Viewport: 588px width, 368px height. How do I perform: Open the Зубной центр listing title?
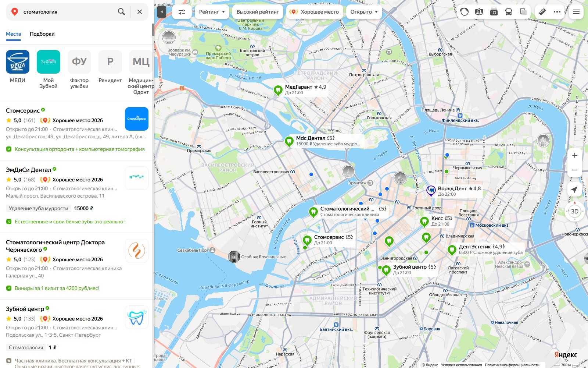coord(25,309)
